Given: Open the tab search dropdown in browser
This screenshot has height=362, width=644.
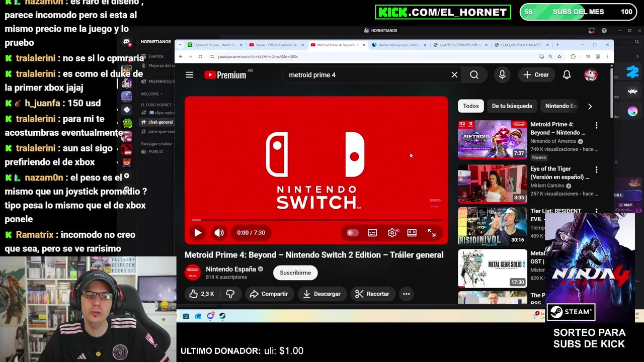Looking at the screenshot, I should coord(180,45).
